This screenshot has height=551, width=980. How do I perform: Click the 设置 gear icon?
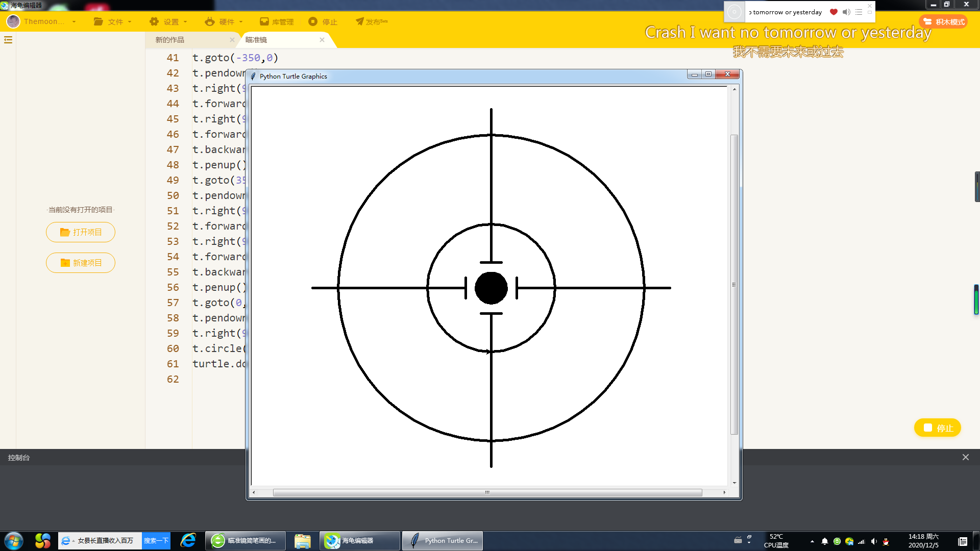click(x=154, y=21)
